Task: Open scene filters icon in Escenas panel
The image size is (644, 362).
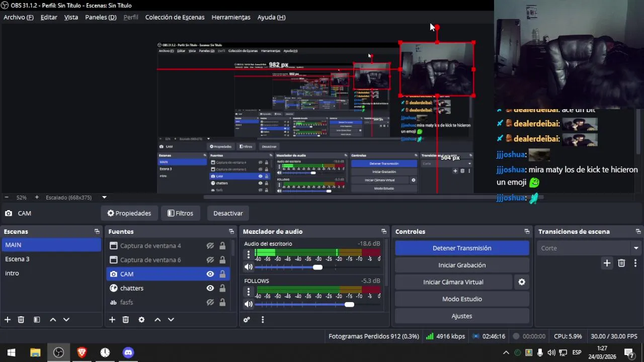Action: point(37,319)
